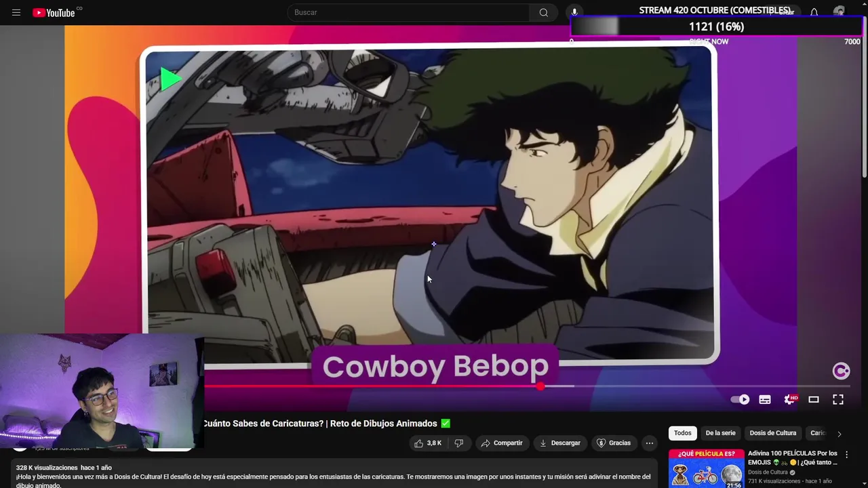
Task: Dislike the video with thumbs down
Action: click(x=459, y=443)
